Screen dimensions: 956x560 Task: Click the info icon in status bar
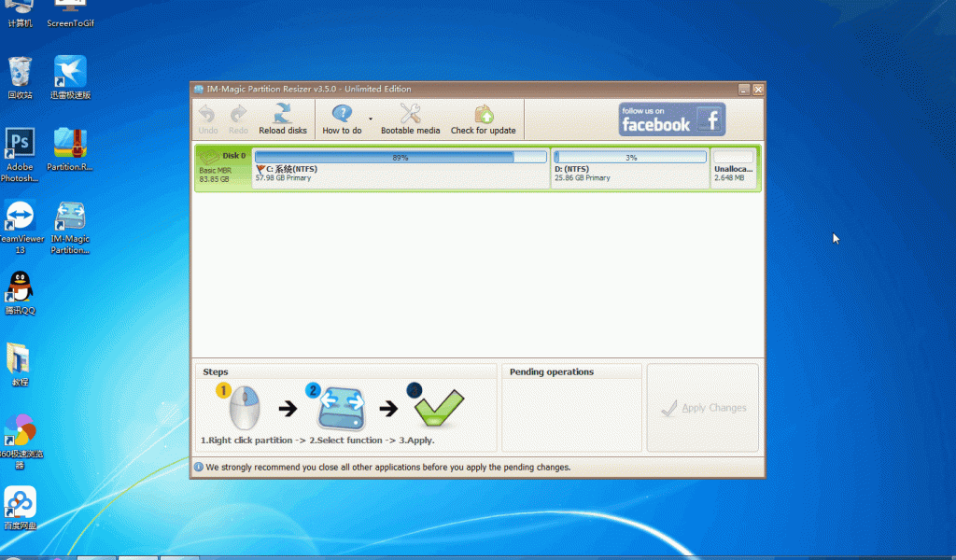(x=199, y=467)
